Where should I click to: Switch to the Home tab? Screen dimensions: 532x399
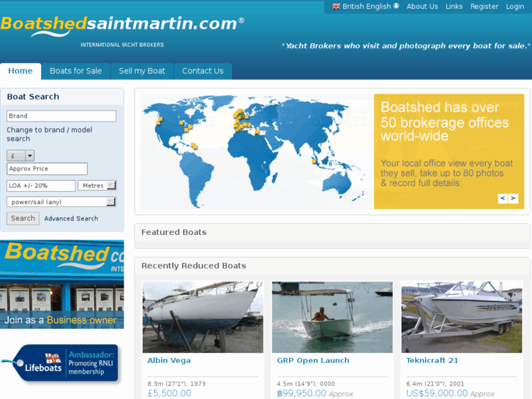point(20,71)
